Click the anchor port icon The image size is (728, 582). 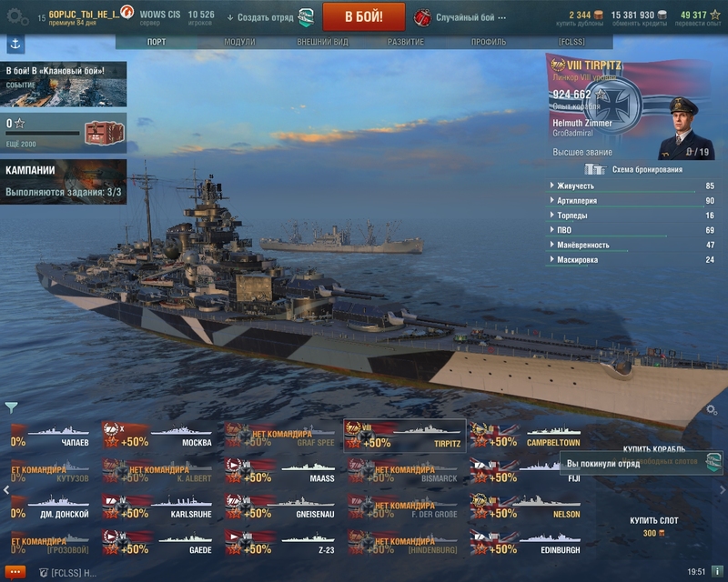pyautogui.click(x=15, y=45)
